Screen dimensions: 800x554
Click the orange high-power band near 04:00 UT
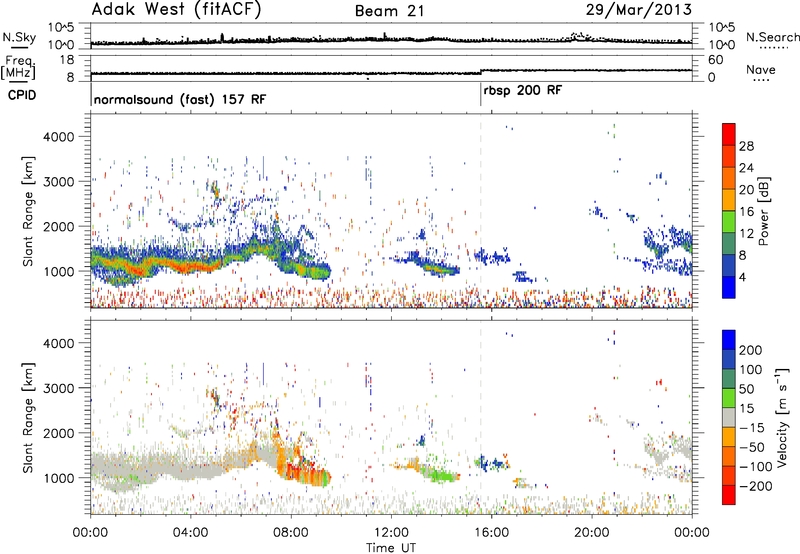[191, 267]
